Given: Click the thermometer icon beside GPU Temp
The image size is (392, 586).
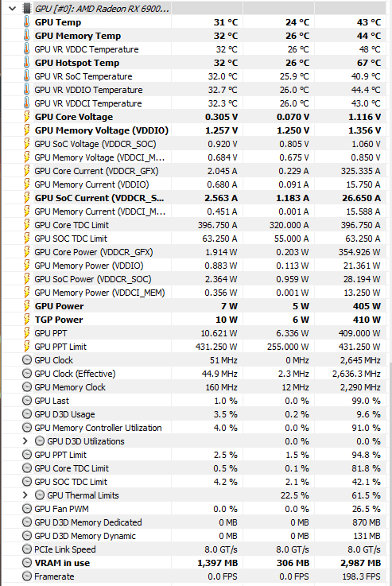Looking at the screenshot, I should click(x=26, y=22).
